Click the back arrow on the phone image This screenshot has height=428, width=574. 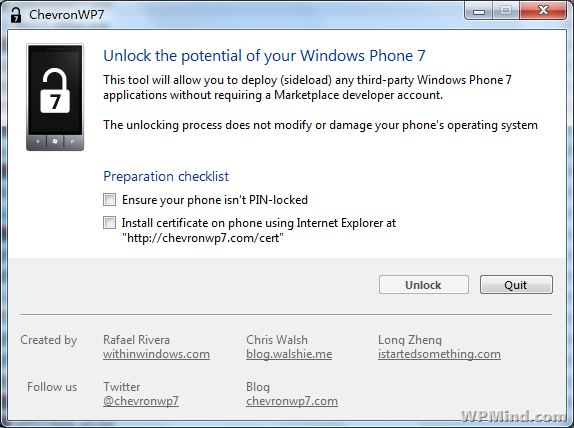click(x=38, y=141)
